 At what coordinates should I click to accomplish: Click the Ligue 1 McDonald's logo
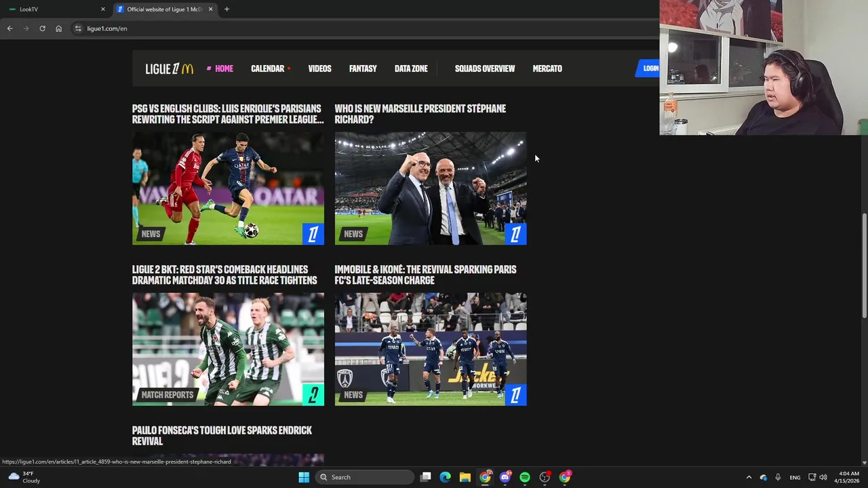click(170, 68)
